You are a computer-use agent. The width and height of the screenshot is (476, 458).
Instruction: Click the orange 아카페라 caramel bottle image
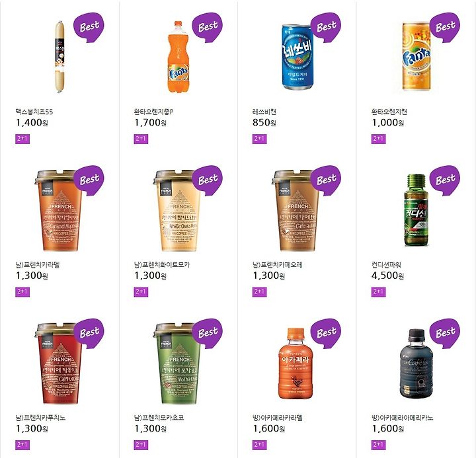pyautogui.click(x=296, y=363)
